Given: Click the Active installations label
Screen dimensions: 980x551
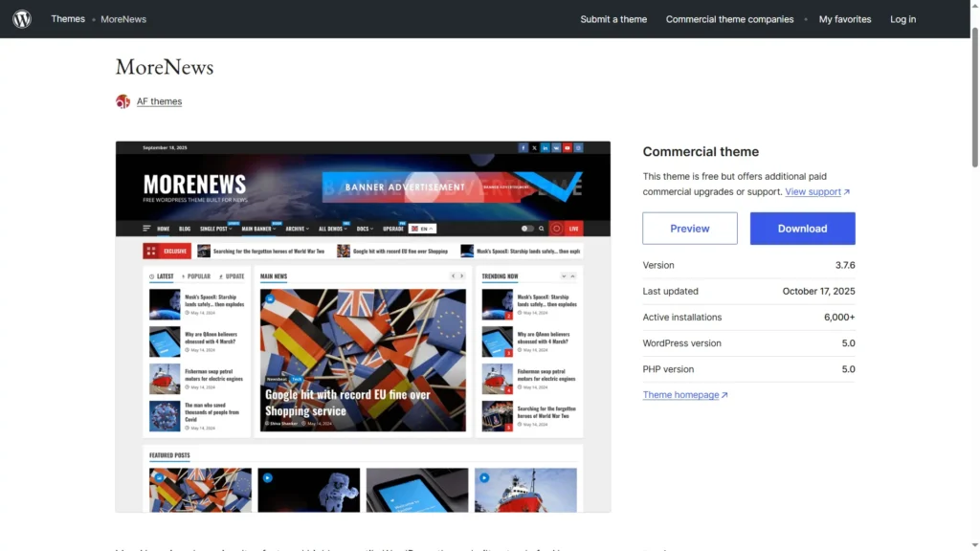Looking at the screenshot, I should pos(681,318).
